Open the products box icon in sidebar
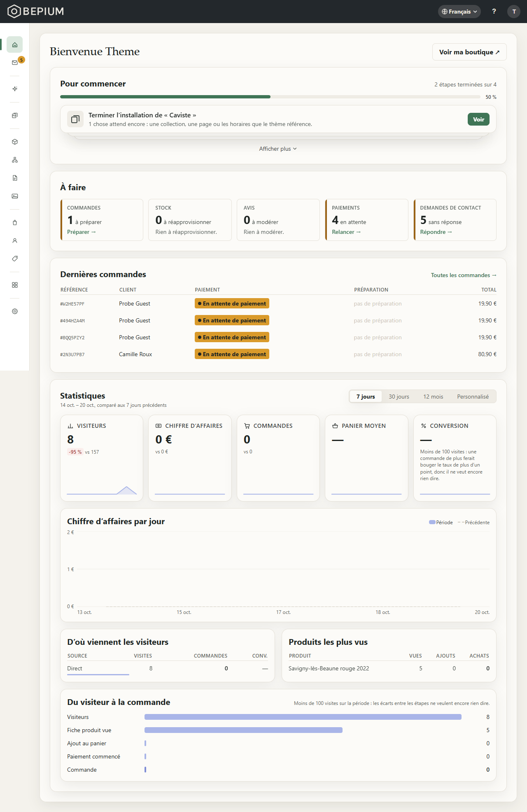Screen dimensions: 527x812 tap(15, 142)
